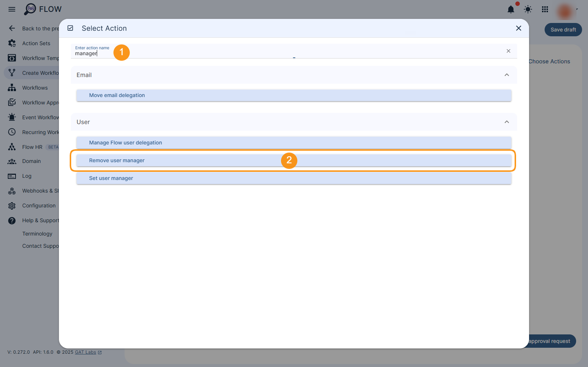The height and width of the screenshot is (367, 588).
Task: Open Action Sets in sidebar
Action: tap(36, 43)
